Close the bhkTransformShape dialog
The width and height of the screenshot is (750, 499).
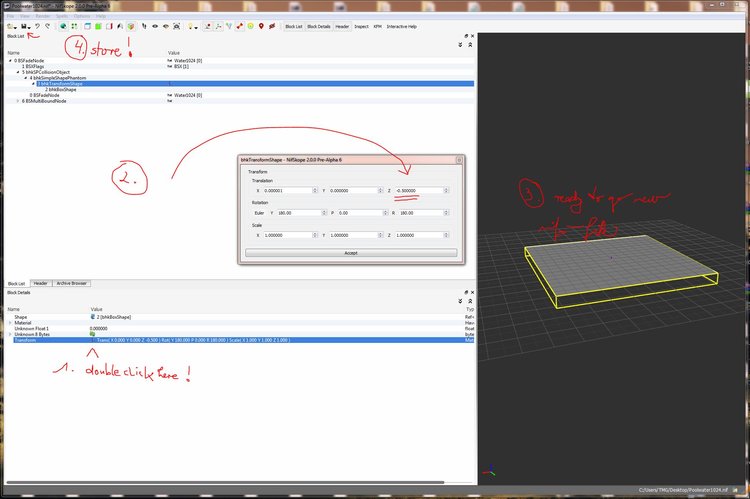click(x=459, y=160)
